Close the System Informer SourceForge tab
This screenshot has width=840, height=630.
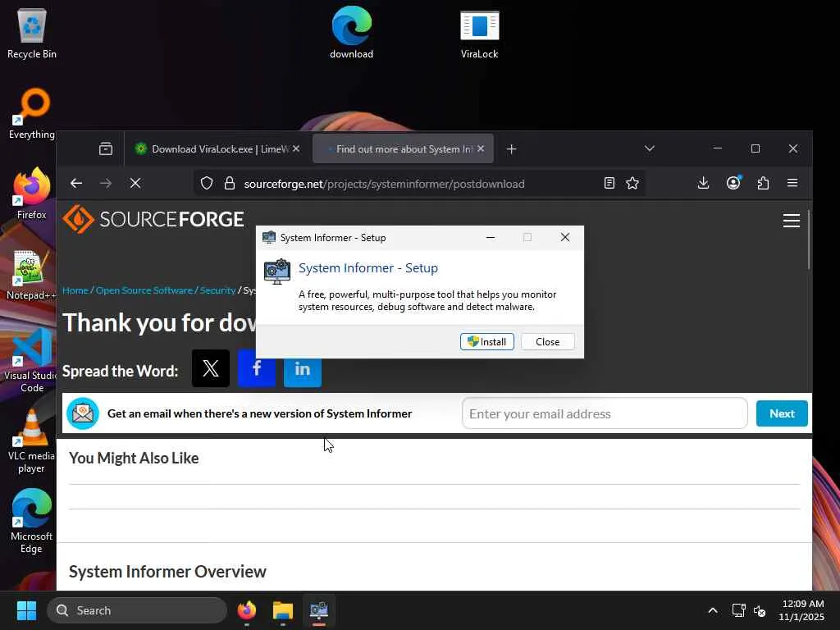click(x=481, y=148)
